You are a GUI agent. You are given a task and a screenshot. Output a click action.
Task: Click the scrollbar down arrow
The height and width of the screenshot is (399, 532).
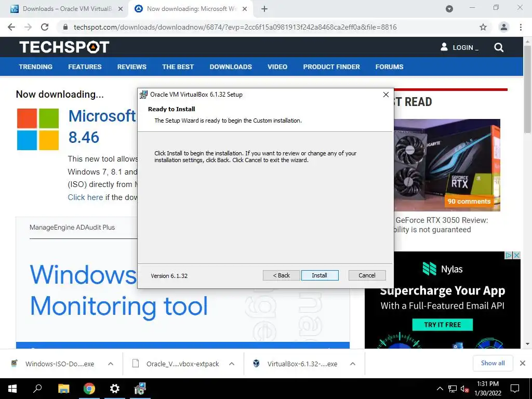[x=527, y=344]
